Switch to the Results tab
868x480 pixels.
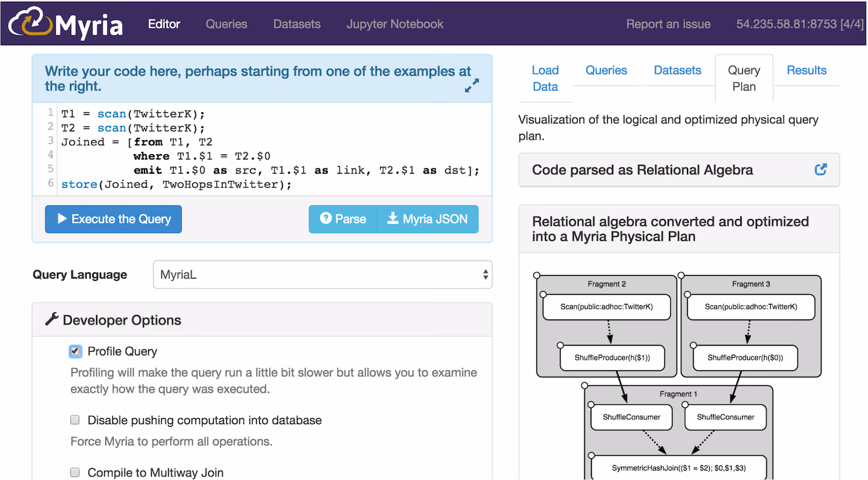807,70
